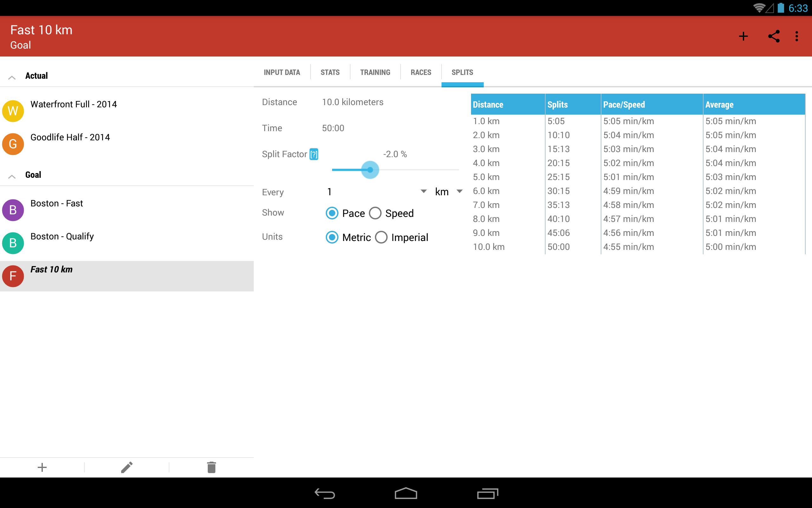812x508 pixels.
Task: Tap the 4:59 min/km pace cell
Action: pos(628,191)
